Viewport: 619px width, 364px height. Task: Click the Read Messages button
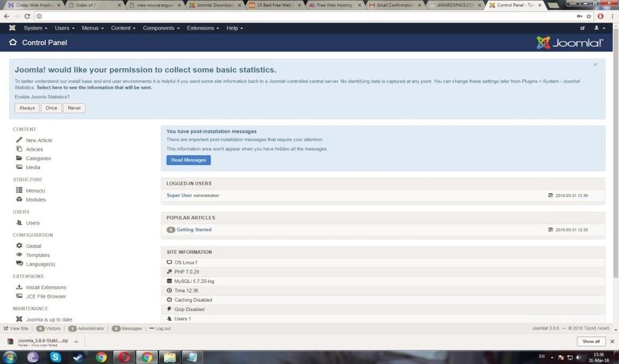[x=188, y=160]
